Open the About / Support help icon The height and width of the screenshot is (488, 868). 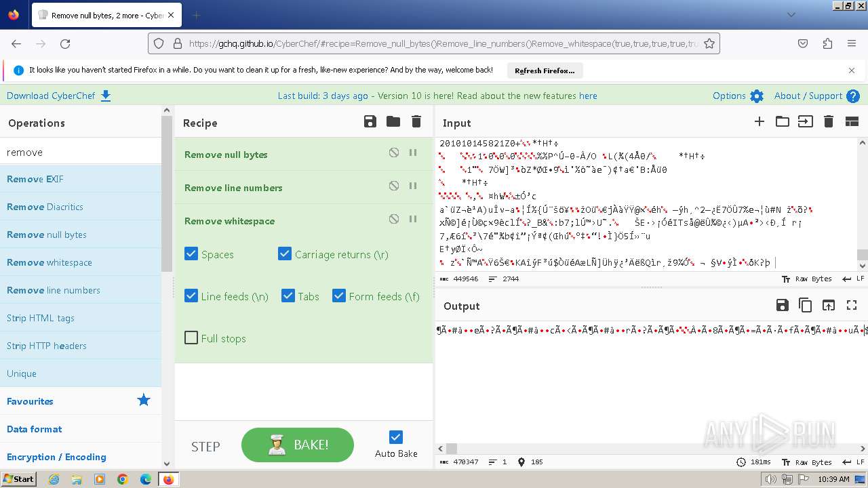853,96
